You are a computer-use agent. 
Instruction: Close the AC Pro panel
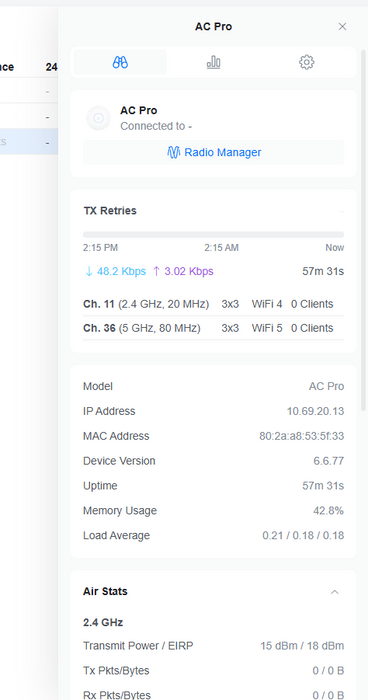click(x=343, y=27)
